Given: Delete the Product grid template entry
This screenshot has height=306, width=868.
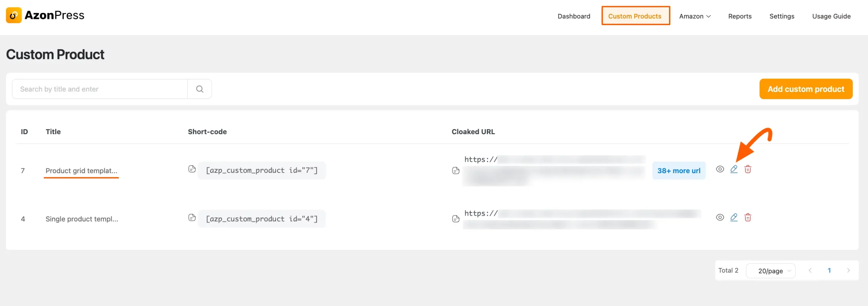Looking at the screenshot, I should coord(748,169).
